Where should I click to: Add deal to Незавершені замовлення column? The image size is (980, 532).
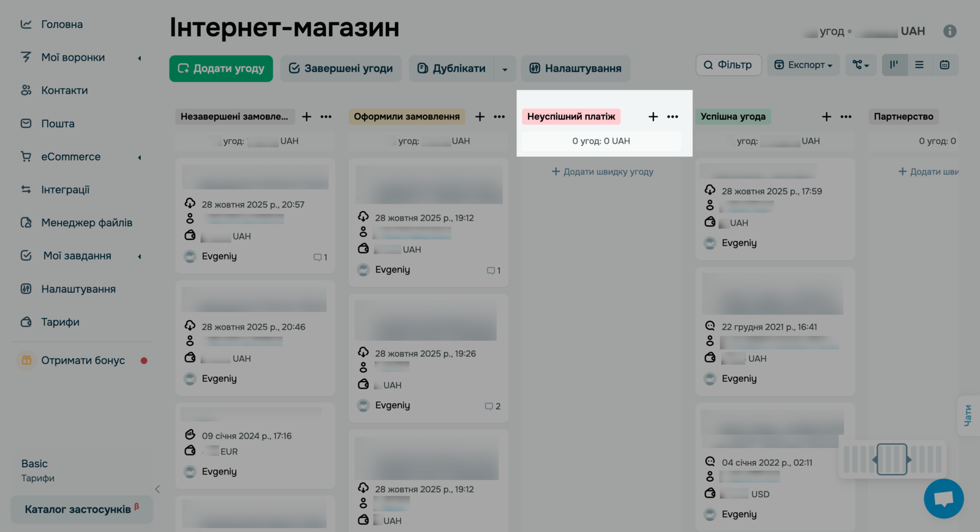point(306,116)
